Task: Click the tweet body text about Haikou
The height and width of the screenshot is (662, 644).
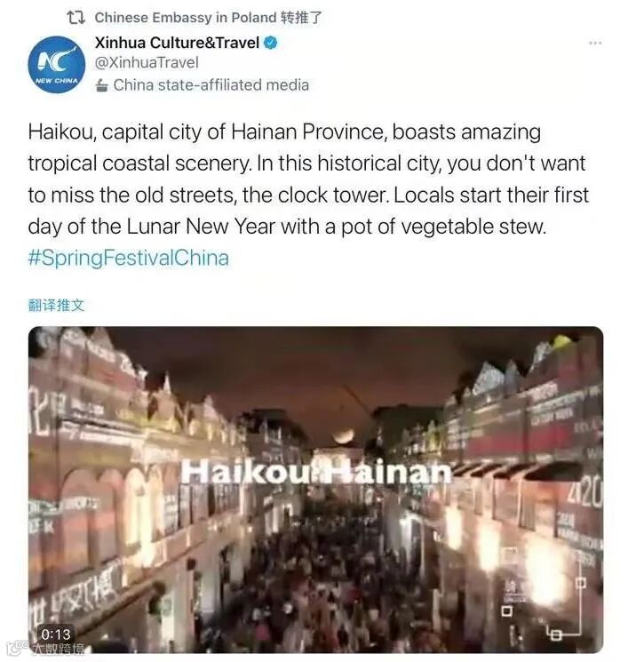Action: pos(308,179)
